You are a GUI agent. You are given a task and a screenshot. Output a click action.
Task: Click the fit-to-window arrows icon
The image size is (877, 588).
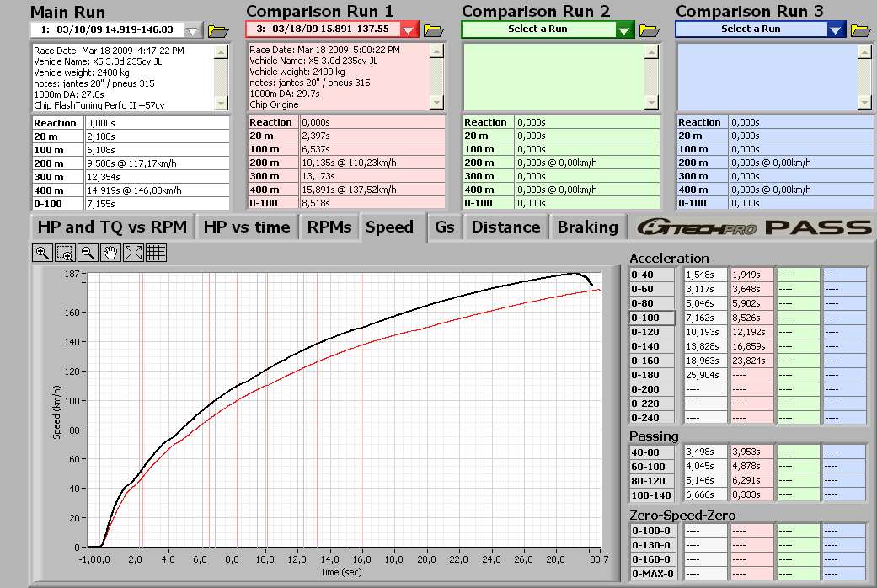tap(133, 252)
